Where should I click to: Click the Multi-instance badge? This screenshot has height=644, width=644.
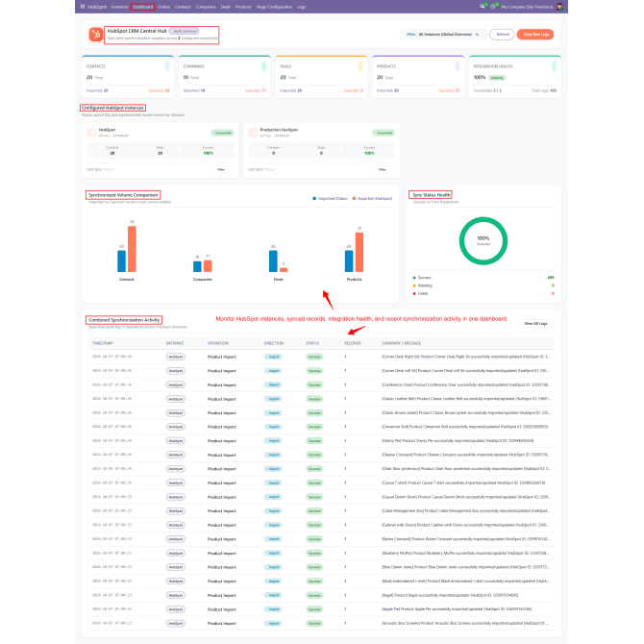(x=185, y=31)
